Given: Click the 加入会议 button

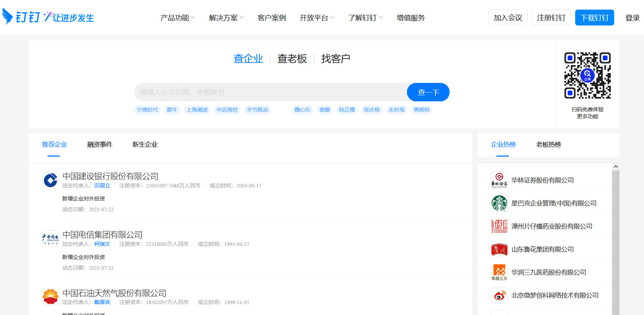Looking at the screenshot, I should click(x=508, y=18).
